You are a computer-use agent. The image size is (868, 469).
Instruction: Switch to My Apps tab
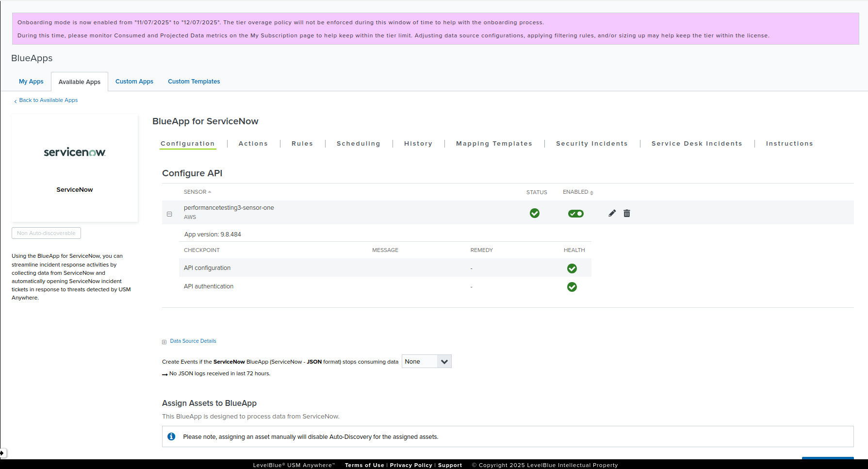[x=31, y=82]
